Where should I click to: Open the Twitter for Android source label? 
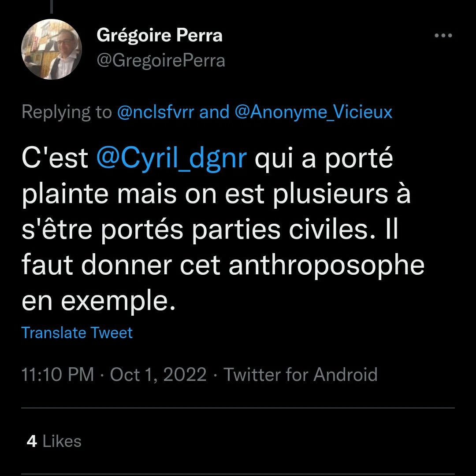[301, 375]
